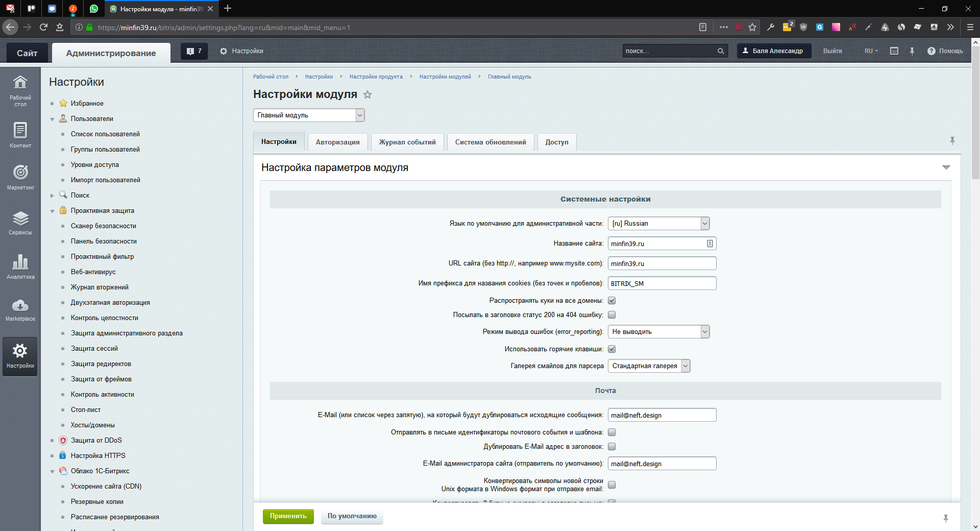
Task: Open Сканер безопасности in the settings tree
Action: point(103,226)
